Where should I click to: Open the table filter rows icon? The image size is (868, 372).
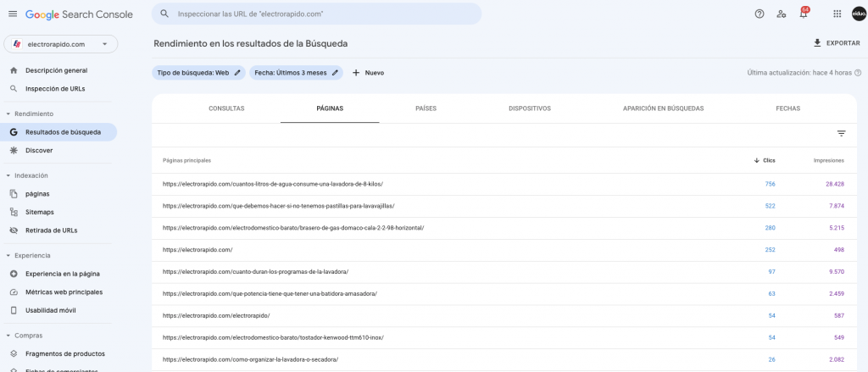pyautogui.click(x=842, y=133)
